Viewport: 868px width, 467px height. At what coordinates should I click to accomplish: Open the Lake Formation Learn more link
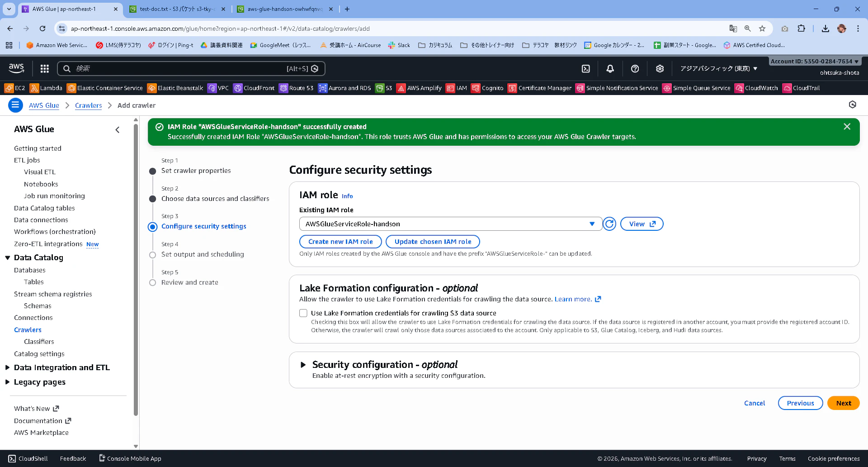click(x=578, y=299)
